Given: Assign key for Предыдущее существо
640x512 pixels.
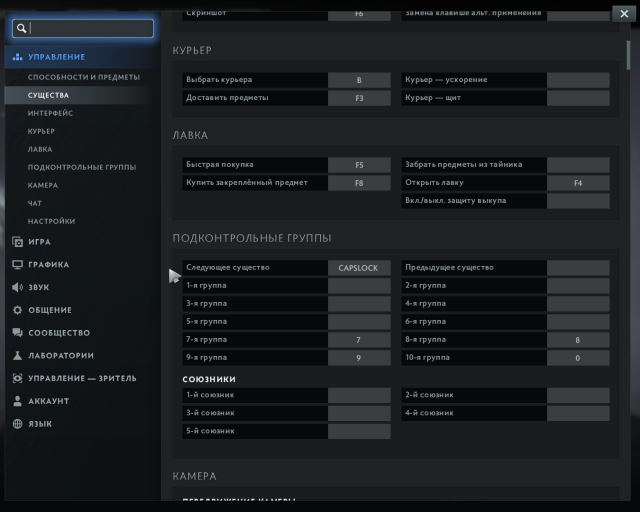Looking at the screenshot, I should click(578, 268).
